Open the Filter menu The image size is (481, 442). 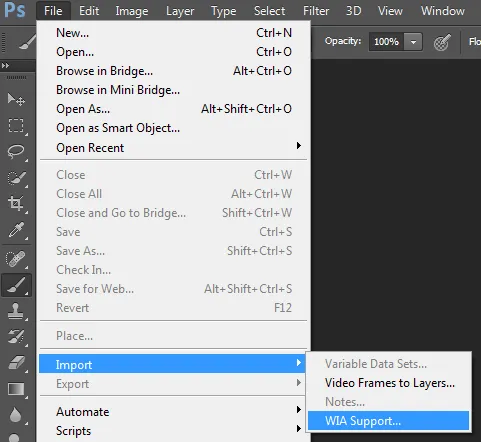[x=316, y=11]
